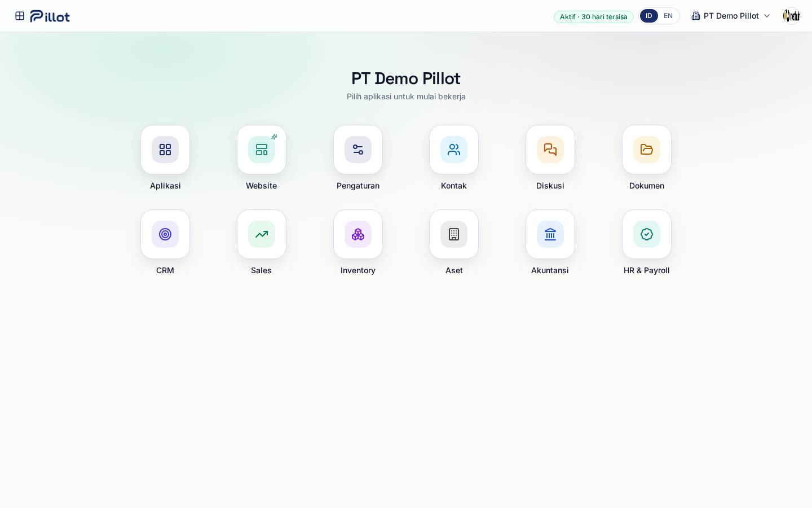Open the user avatar profile menu

pos(792,16)
